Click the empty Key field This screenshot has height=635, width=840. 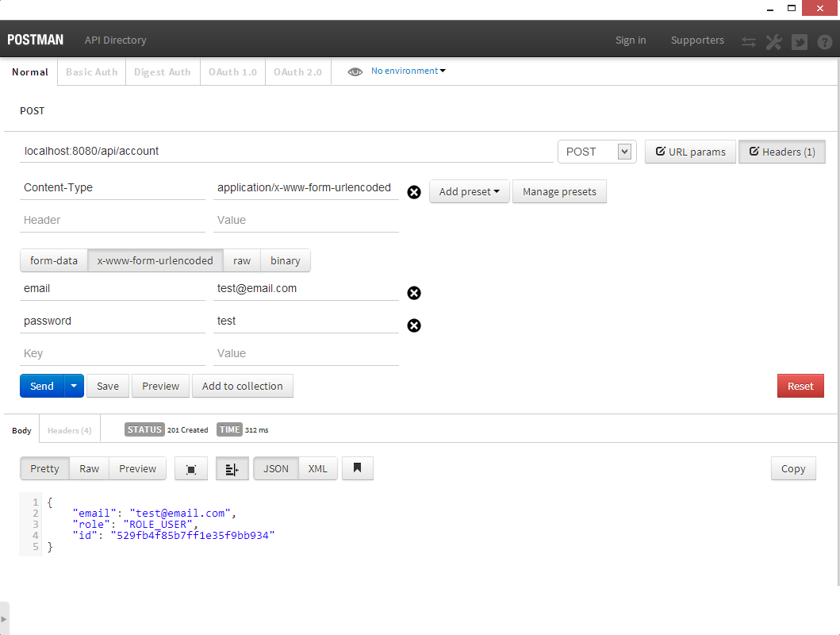[x=113, y=354]
